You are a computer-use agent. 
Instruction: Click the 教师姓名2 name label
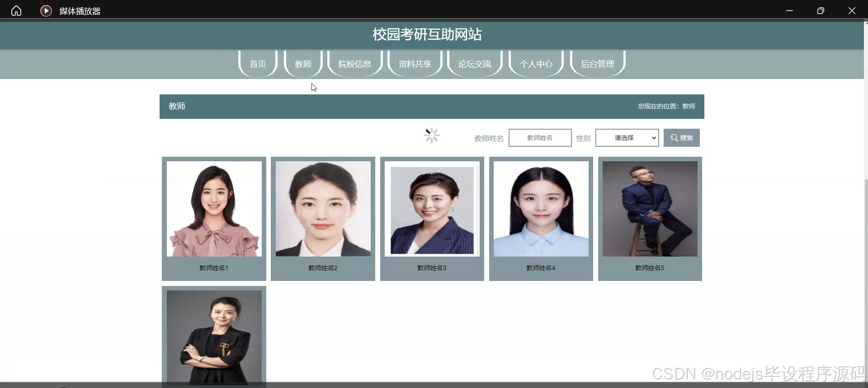(x=323, y=268)
